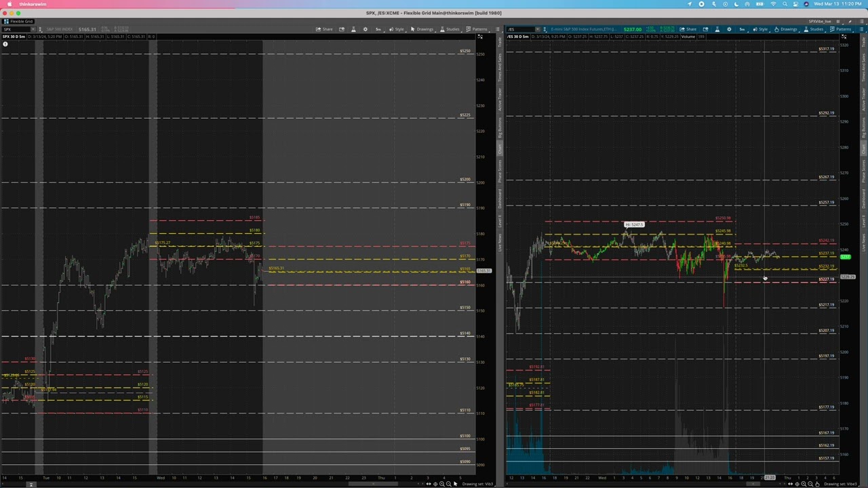Open Spotlight search in macOS menu bar
Image resolution: width=868 pixels, height=488 pixels.
pos(785,4)
